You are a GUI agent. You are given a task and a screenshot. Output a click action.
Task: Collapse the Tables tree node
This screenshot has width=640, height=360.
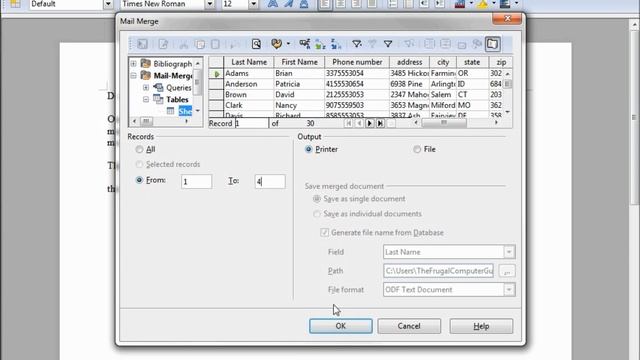(146, 99)
